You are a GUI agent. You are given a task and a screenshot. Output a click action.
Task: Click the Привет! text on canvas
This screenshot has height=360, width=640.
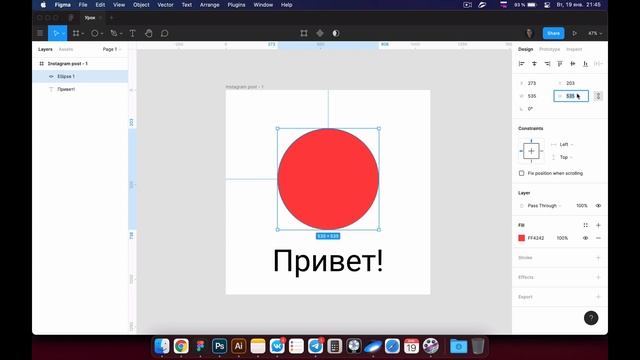pos(328,261)
